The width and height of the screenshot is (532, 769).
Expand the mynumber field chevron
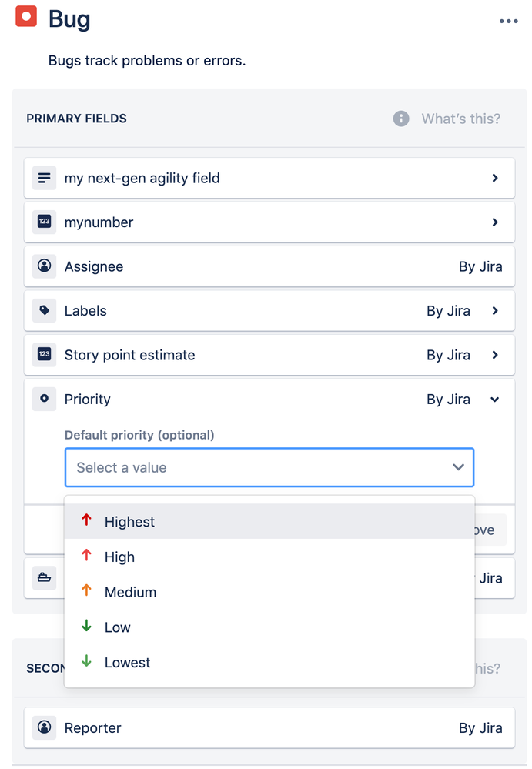[x=495, y=222]
